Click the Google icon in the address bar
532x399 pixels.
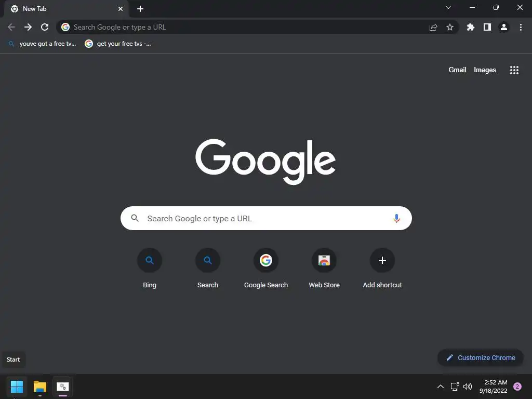point(65,27)
